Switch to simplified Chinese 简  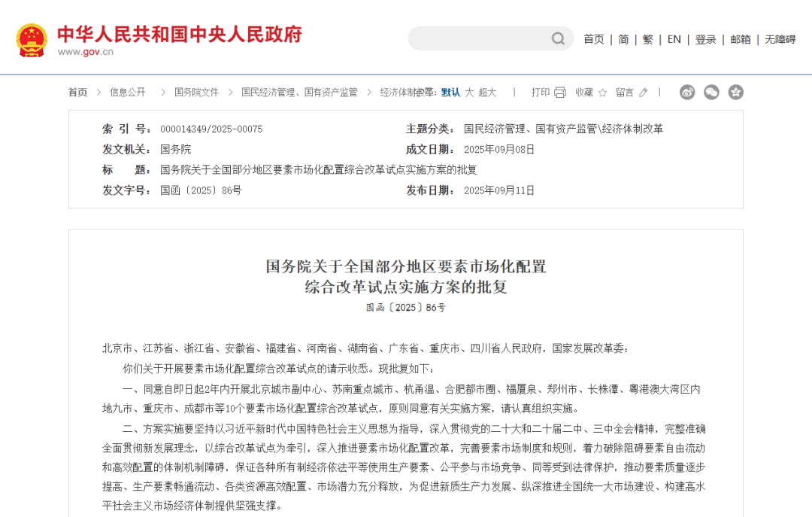(623, 39)
